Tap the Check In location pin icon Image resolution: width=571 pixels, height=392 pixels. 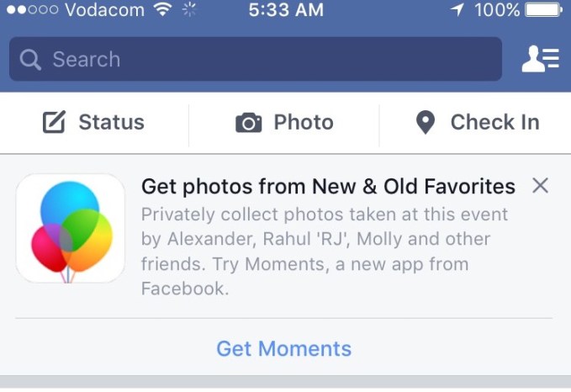426,123
